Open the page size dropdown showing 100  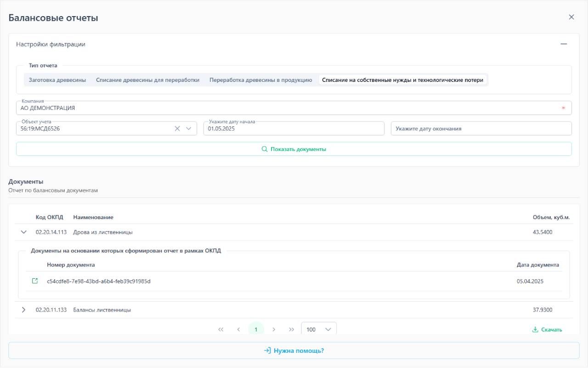coord(319,329)
